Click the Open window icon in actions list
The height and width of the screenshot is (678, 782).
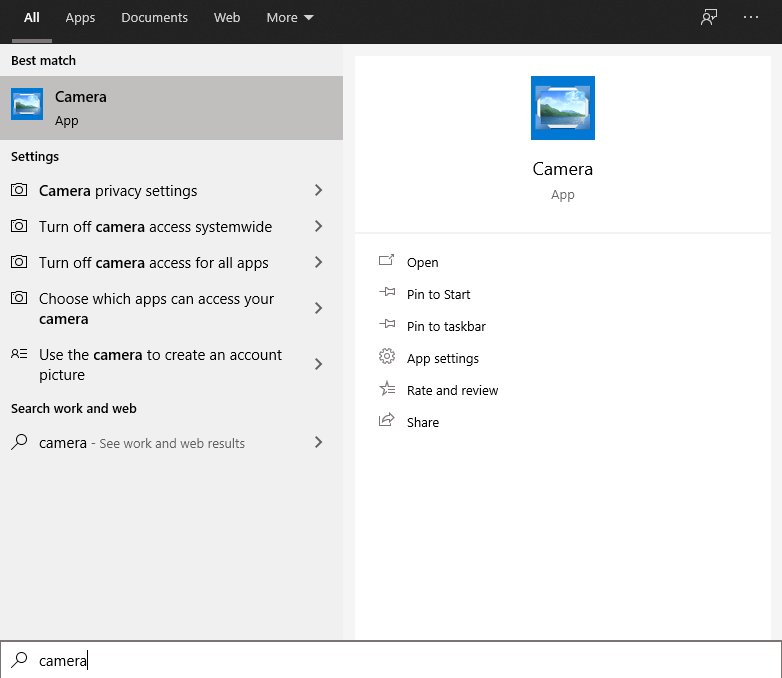386,260
